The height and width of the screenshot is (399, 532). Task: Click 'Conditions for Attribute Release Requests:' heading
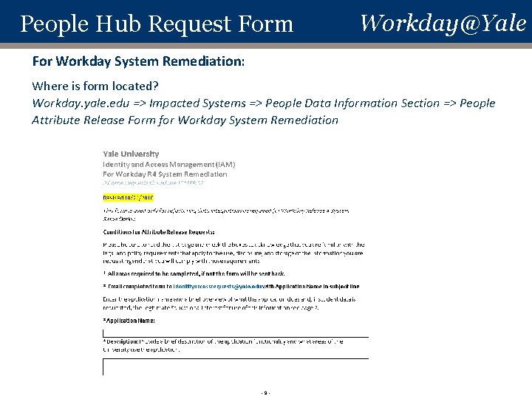click(159, 232)
